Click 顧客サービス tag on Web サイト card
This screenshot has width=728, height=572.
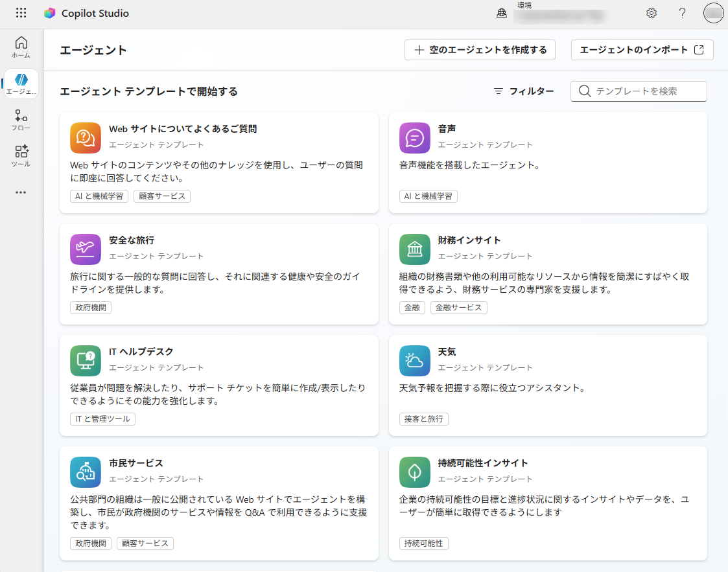(162, 196)
